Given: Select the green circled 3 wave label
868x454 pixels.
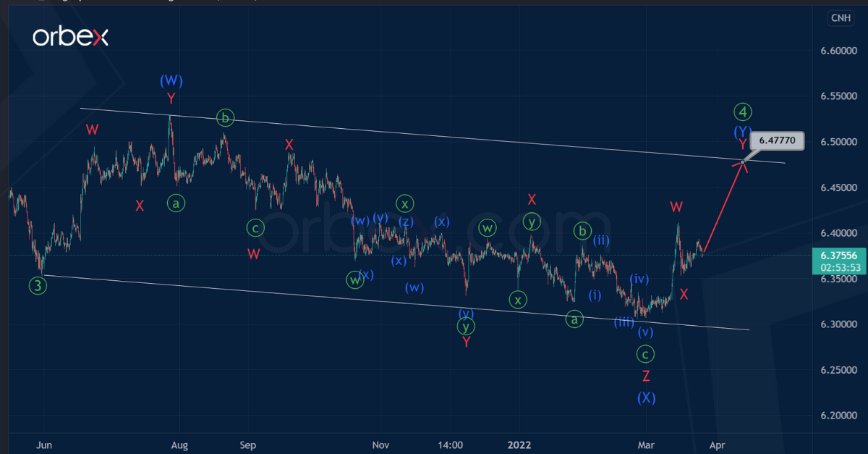Looking at the screenshot, I should click(x=39, y=285).
